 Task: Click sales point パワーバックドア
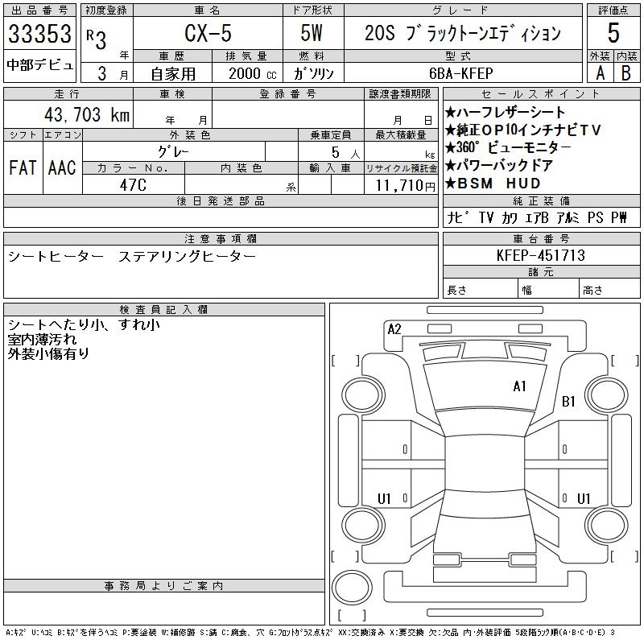tap(498, 165)
